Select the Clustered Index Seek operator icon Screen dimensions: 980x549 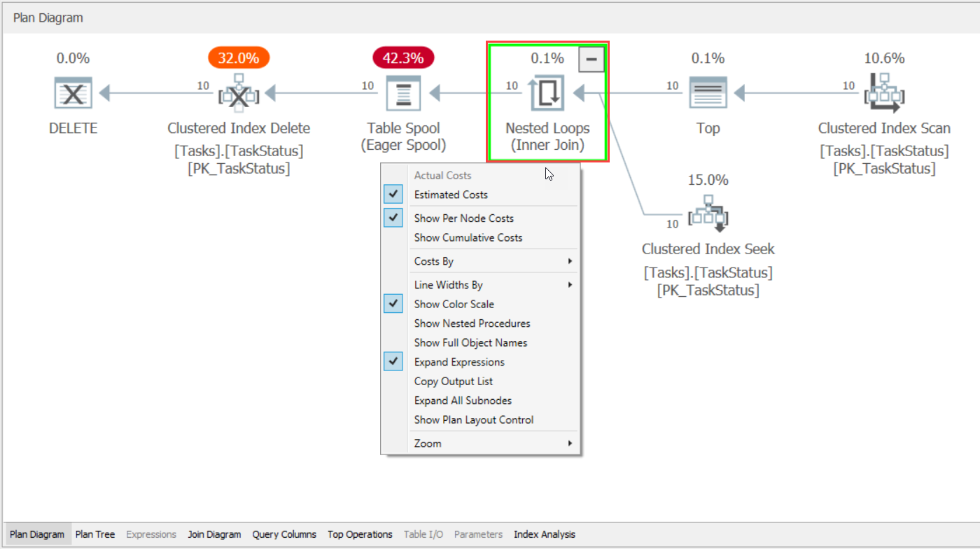708,214
